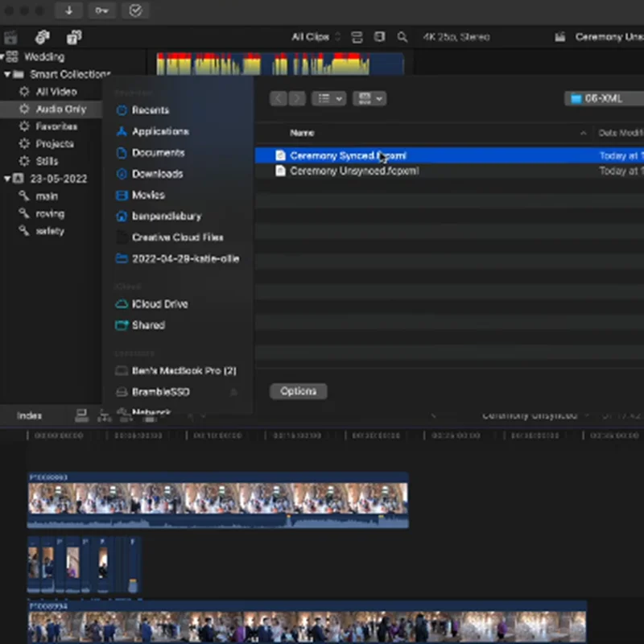Screen dimensions: 644x644
Task: Open the Titles and Generators sidebar
Action: tap(74, 37)
